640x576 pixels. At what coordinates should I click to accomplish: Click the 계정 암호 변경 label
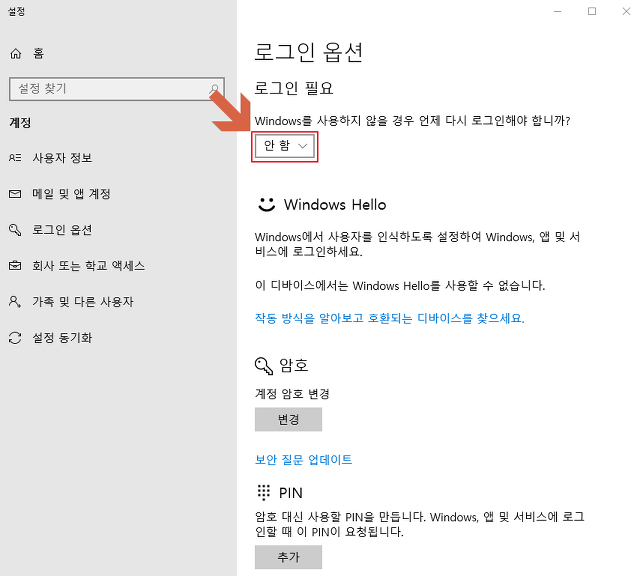tap(292, 394)
